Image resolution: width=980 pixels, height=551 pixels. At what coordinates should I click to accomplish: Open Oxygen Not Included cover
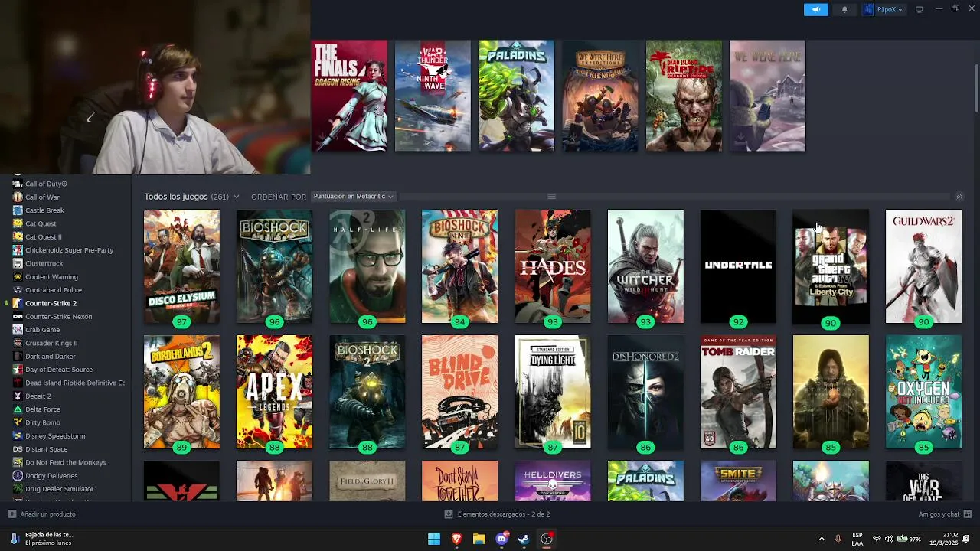pos(923,392)
